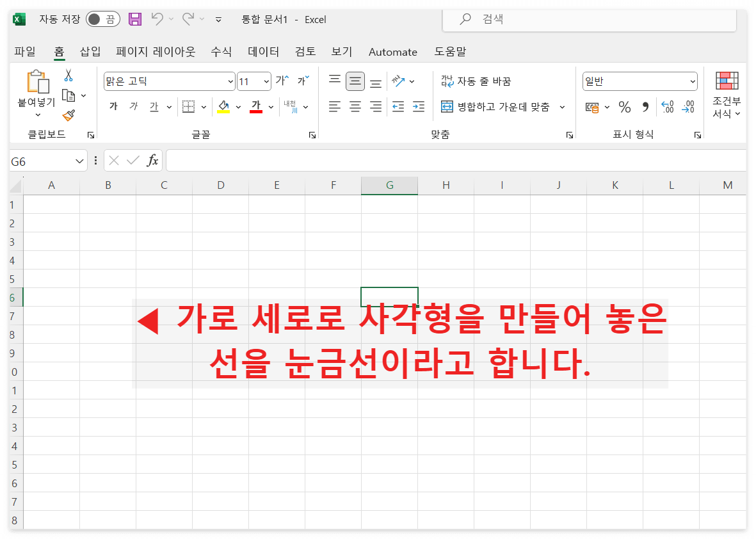Image resolution: width=756 pixels, height=539 pixels.
Task: Click increase indent icon
Action: click(419, 106)
